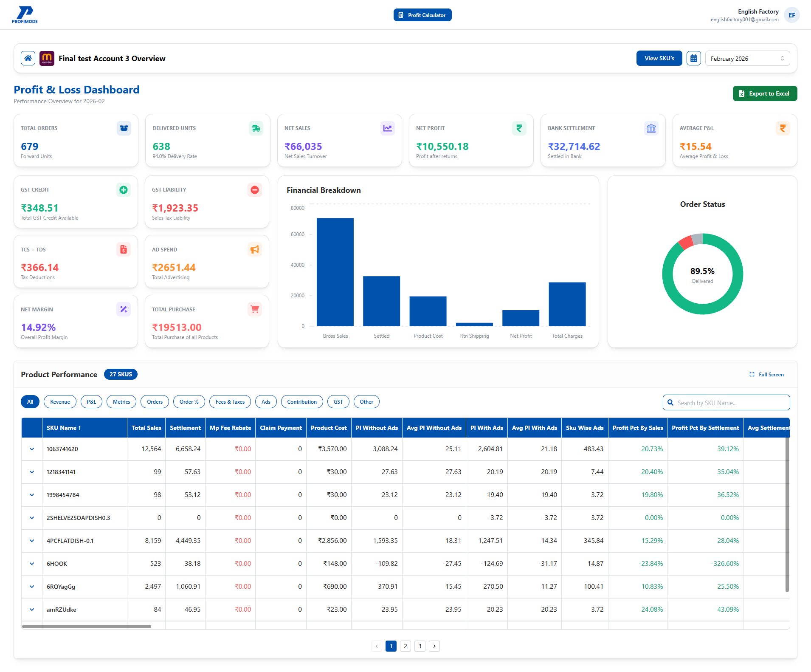This screenshot has height=672, width=811.
Task: Click the Export to Excel button
Action: click(x=764, y=93)
